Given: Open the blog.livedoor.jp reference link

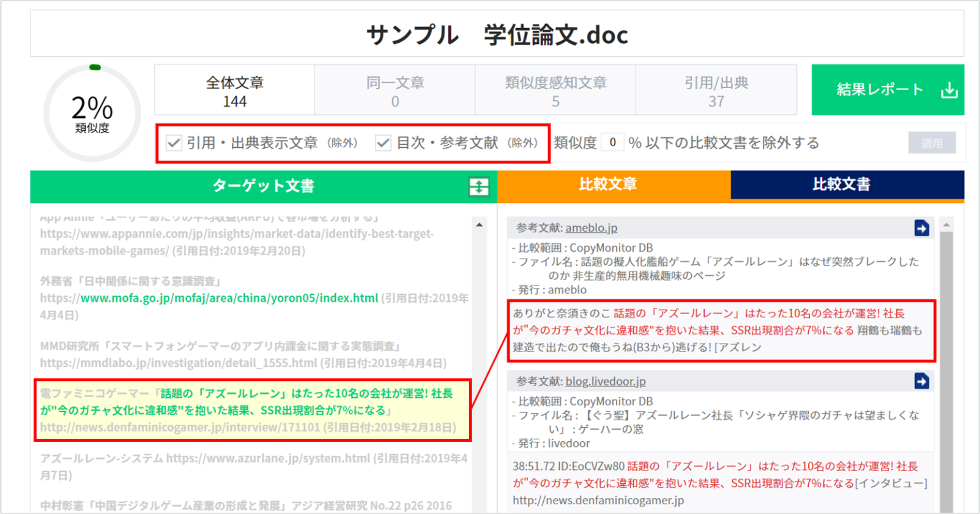Looking at the screenshot, I should tap(605, 381).
